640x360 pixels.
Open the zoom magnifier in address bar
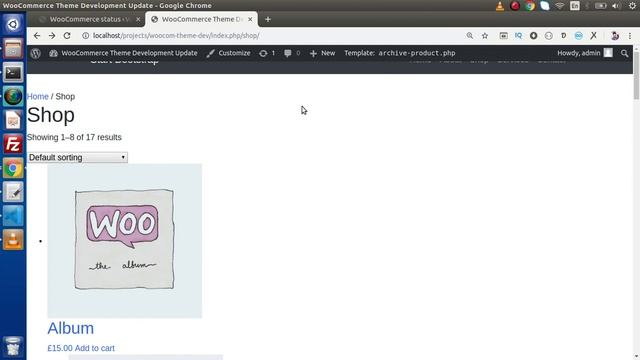470,36
